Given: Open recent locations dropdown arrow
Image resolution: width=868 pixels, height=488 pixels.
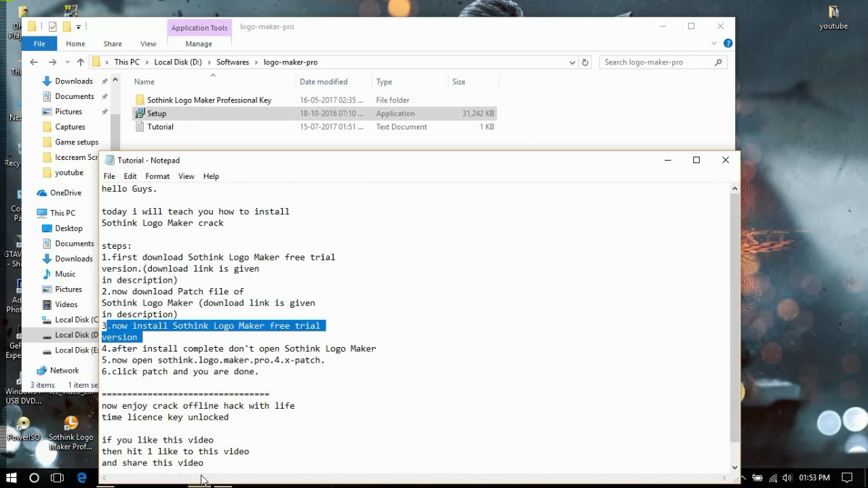Looking at the screenshot, I should [67, 62].
